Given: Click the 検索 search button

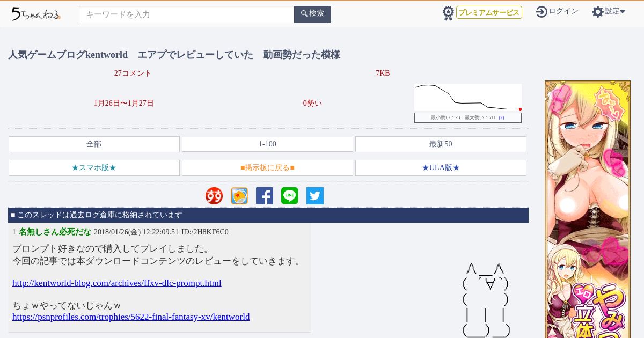Looking at the screenshot, I should point(312,14).
